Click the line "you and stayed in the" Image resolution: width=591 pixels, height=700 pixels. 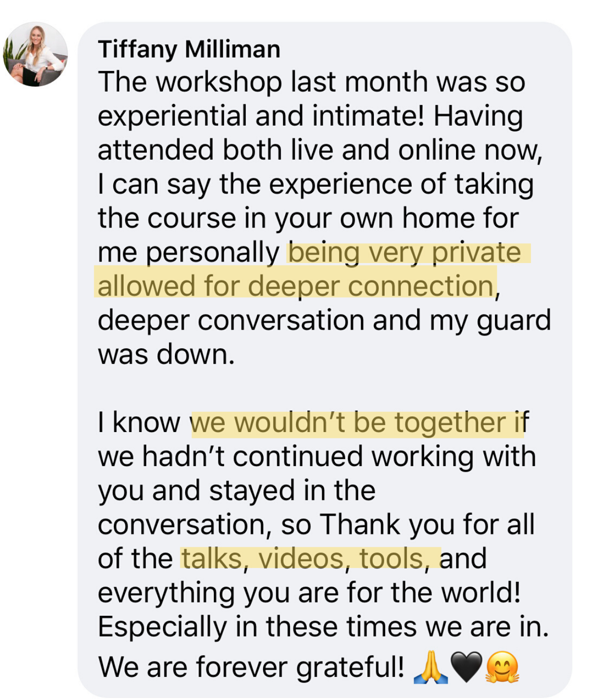[236, 491]
